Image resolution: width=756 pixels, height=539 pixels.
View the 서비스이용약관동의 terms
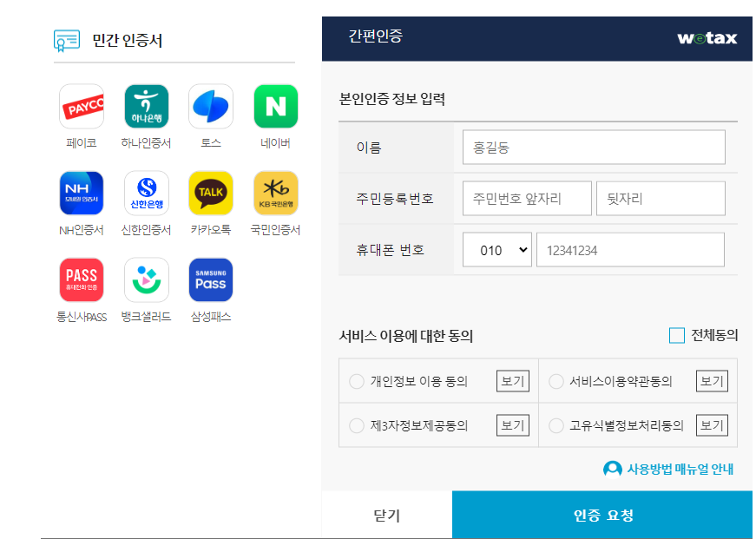tap(712, 381)
